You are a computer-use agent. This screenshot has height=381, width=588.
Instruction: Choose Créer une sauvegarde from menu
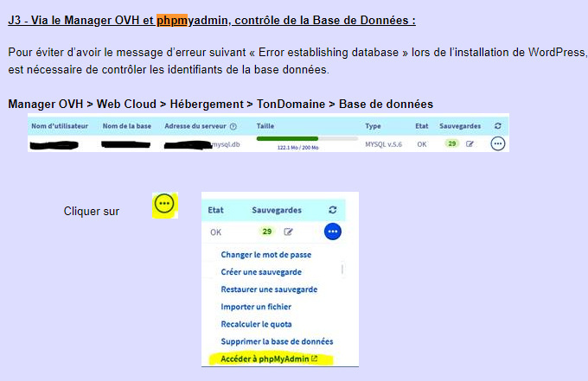(x=257, y=272)
